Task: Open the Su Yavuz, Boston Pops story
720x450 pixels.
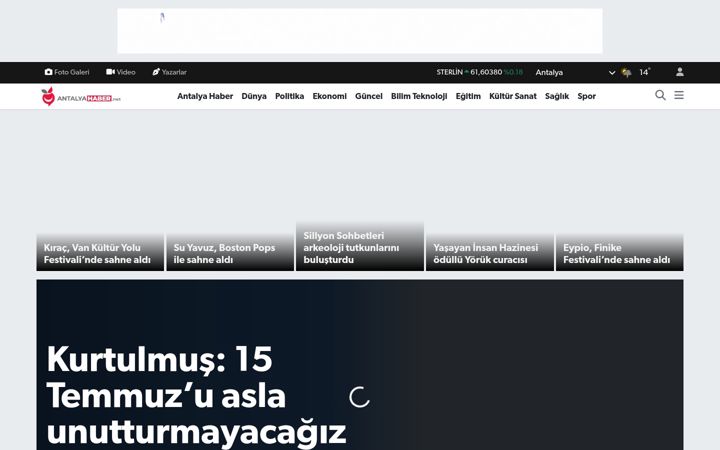Action: point(230,252)
